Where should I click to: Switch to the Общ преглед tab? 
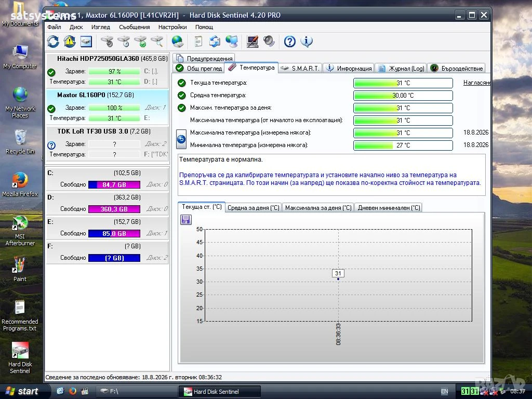pos(198,68)
